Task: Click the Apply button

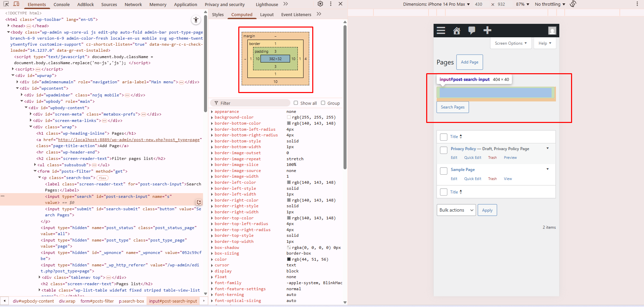Action: pos(487,210)
